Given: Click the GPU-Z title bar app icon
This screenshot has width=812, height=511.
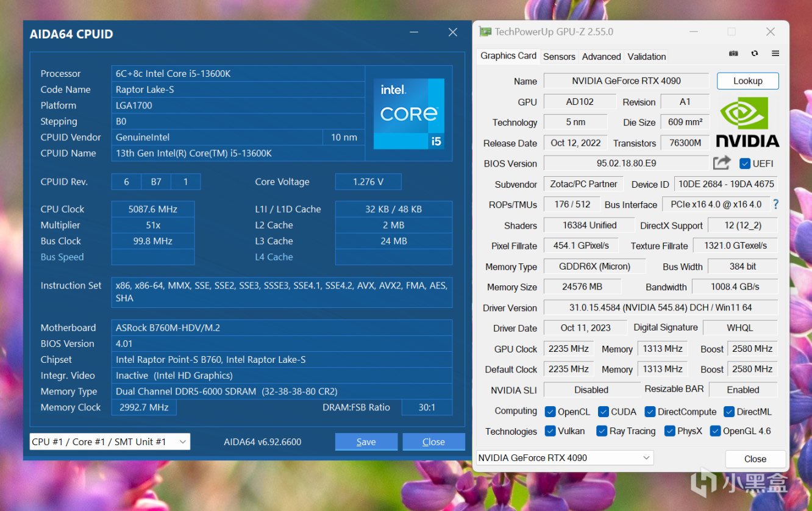Looking at the screenshot, I should click(485, 32).
